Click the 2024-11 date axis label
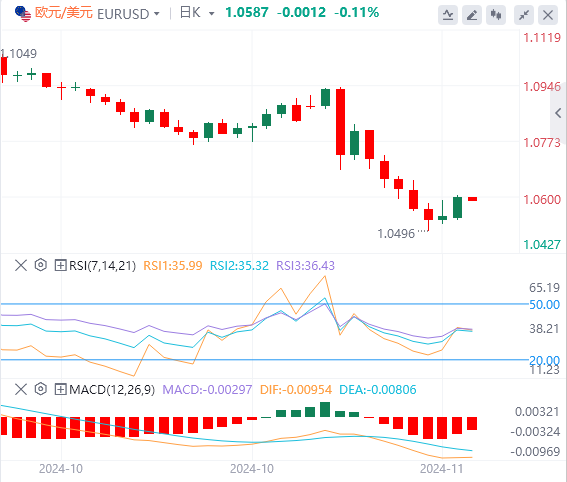 pyautogui.click(x=441, y=469)
